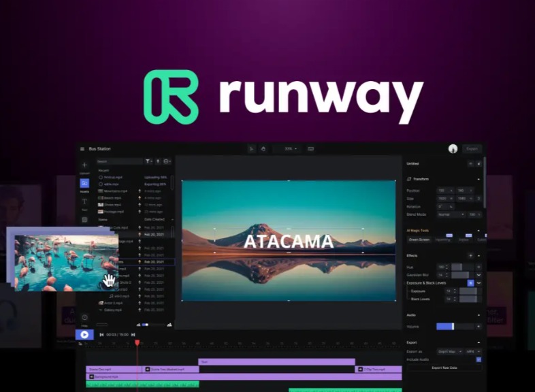Select the third AI Magic Tools tab

coord(464,240)
